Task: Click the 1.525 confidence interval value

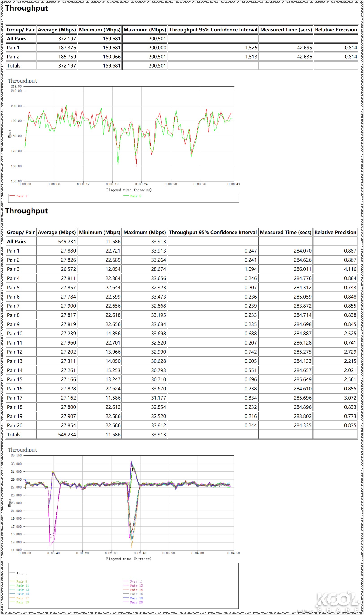Action: [x=251, y=48]
